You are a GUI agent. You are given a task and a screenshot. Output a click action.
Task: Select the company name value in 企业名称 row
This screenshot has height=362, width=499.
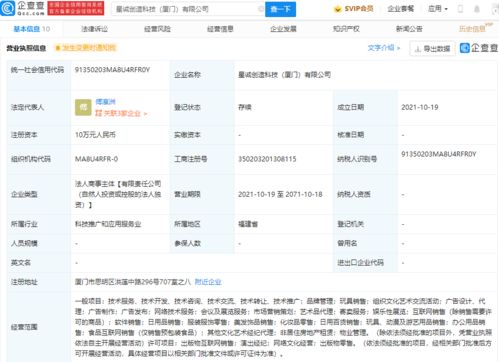click(284, 75)
